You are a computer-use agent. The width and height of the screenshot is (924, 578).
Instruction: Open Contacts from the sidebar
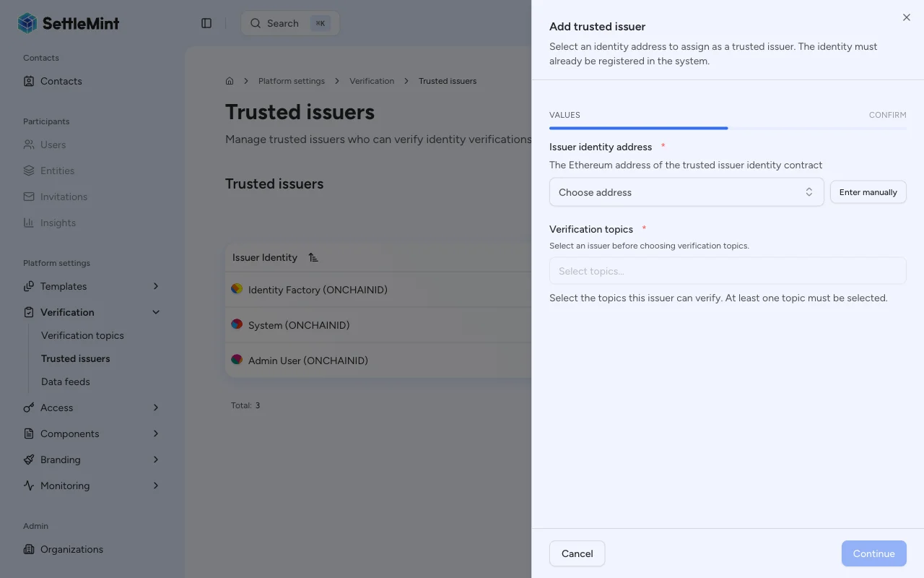click(x=61, y=81)
